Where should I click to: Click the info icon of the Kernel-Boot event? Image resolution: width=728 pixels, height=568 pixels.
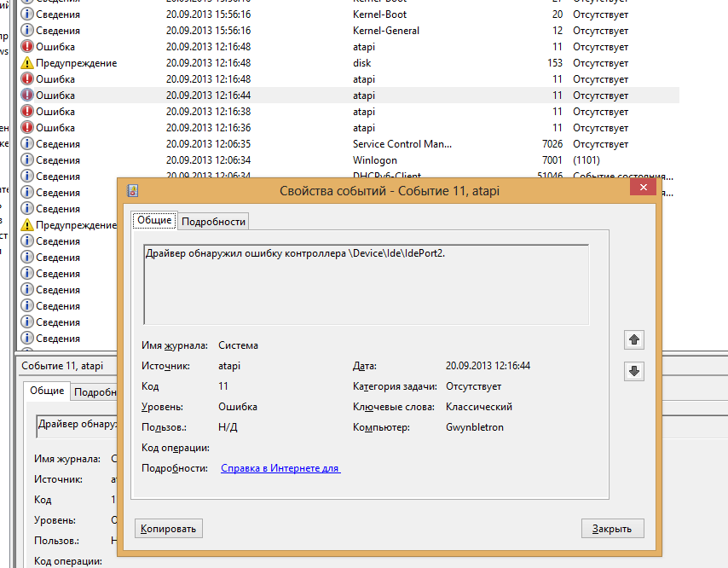tap(27, 14)
